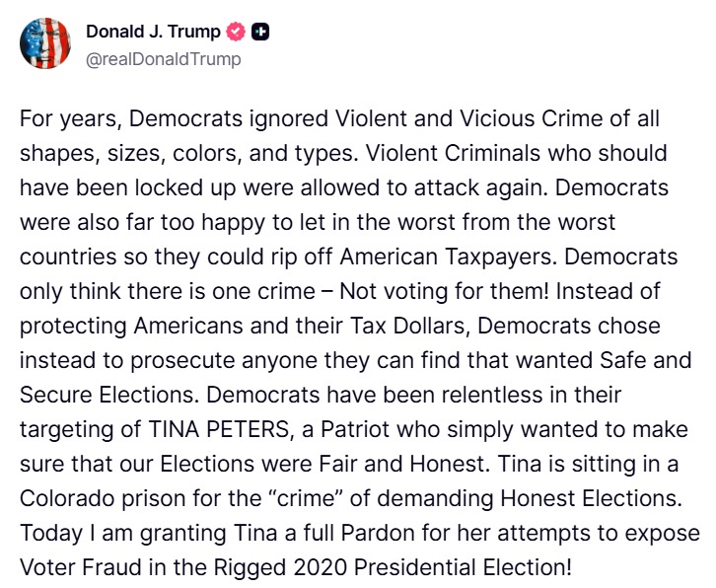Click the red verified checkmark badge
This screenshot has height=588, width=716.
[236, 33]
